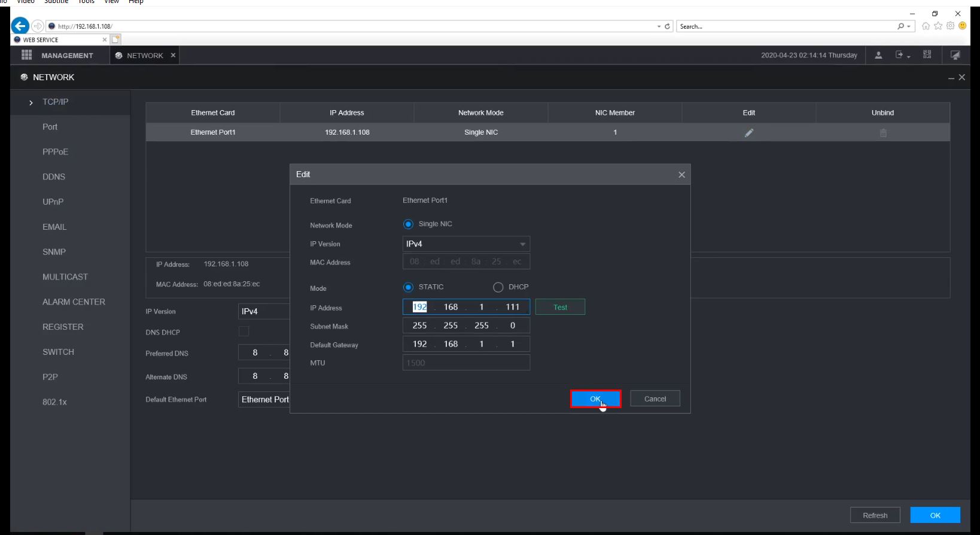Click the last octet of Default Gateway field
The image size is (980, 535).
coord(513,344)
